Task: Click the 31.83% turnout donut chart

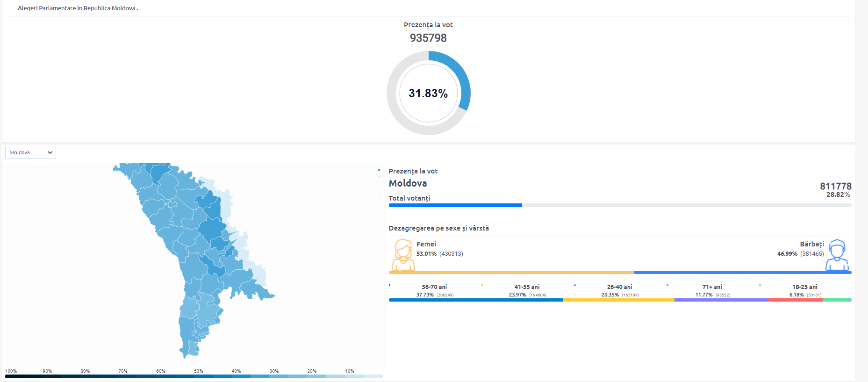Action: 428,93
